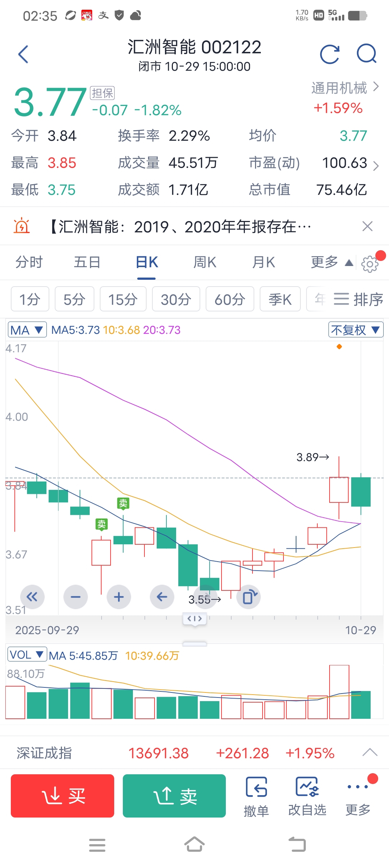
Task: Tap the red 买 buy button
Action: pos(62,796)
